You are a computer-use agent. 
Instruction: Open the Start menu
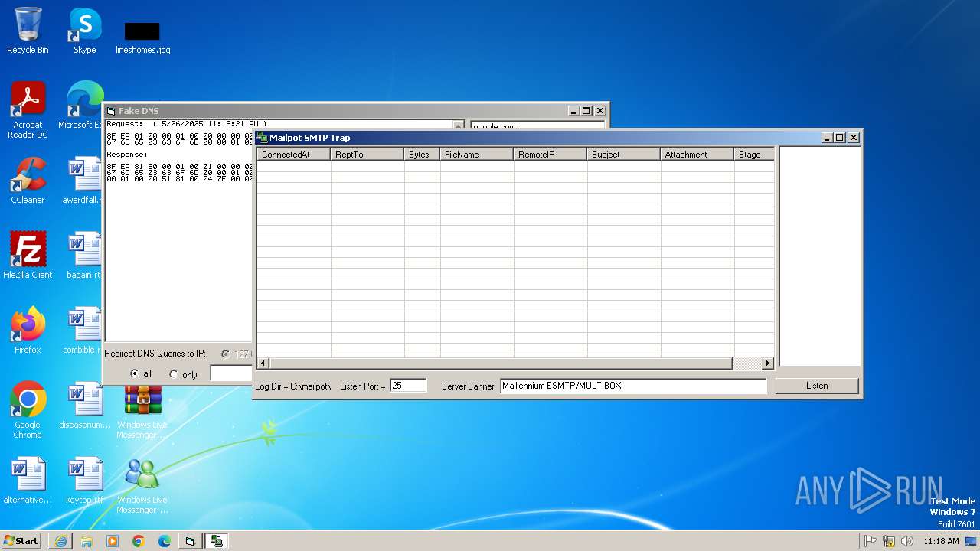21,540
